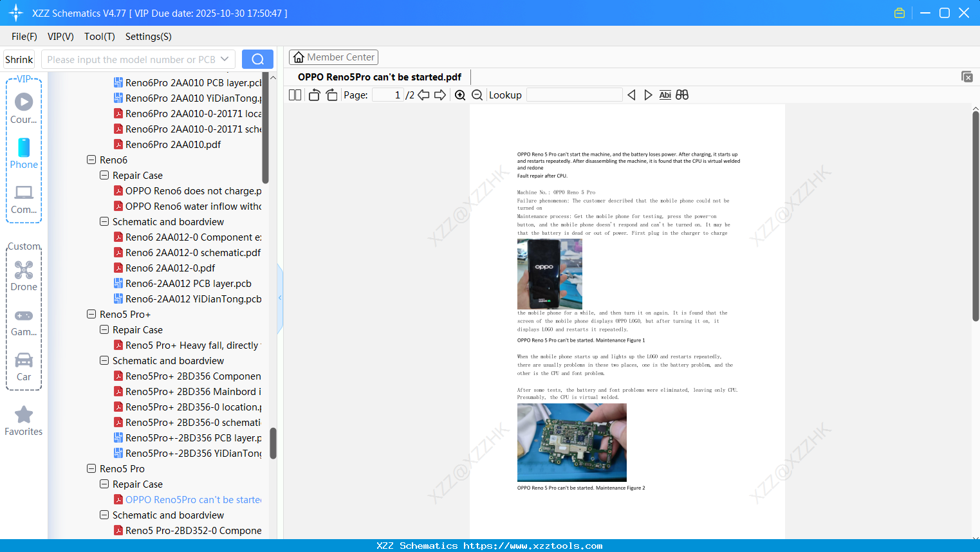Screen dimensions: 980x552
Task: Click the binoculars search icon
Action: (682, 95)
